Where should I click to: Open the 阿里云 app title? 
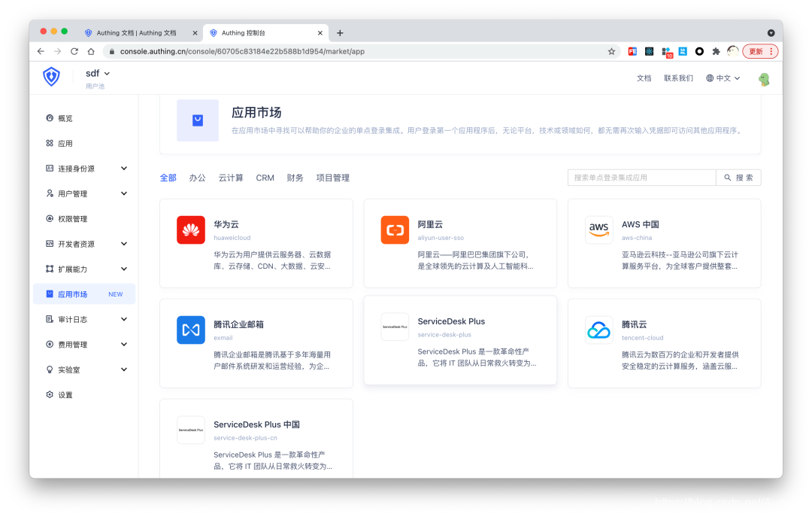[x=430, y=224]
